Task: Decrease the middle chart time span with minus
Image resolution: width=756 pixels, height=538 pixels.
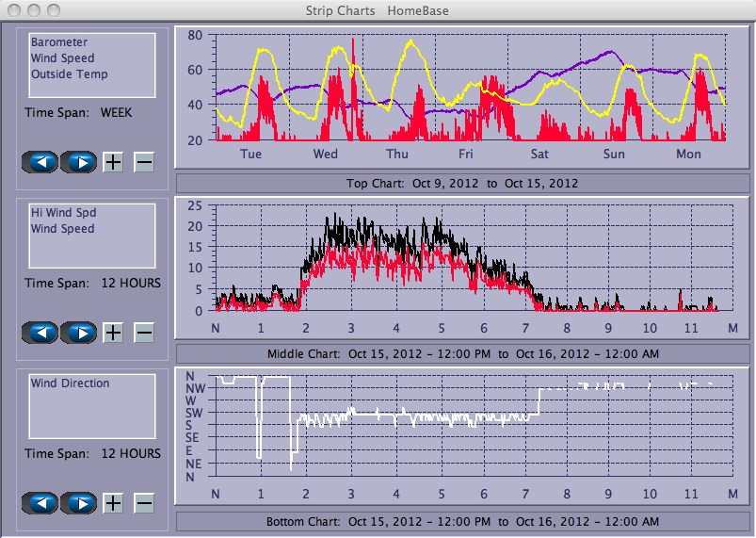Action: [x=144, y=333]
